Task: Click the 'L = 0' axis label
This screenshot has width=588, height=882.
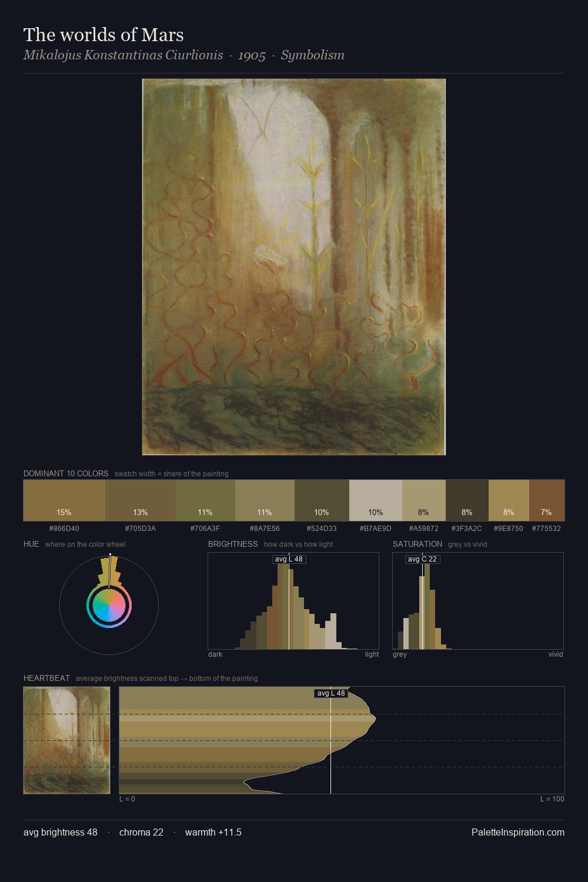Action: (x=127, y=799)
